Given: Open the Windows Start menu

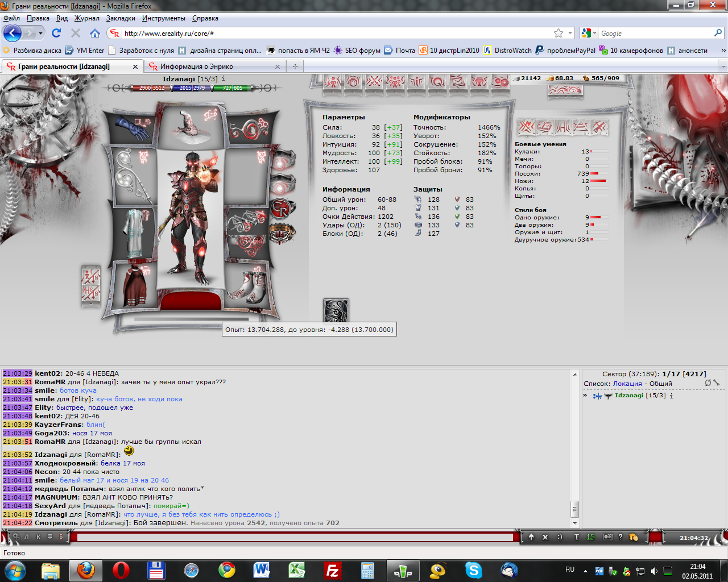Looking at the screenshot, I should [15, 570].
